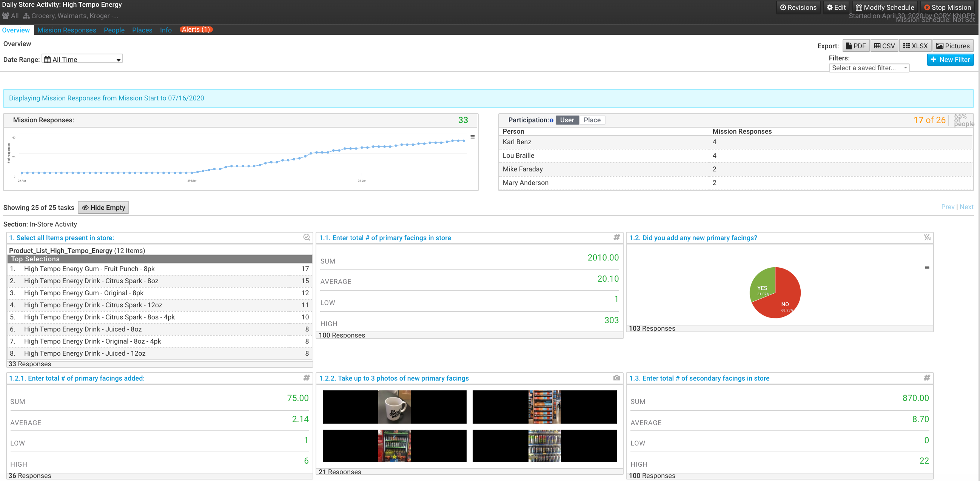Click the All users group icon in header
This screenshot has height=481, width=980.
coord(6,16)
